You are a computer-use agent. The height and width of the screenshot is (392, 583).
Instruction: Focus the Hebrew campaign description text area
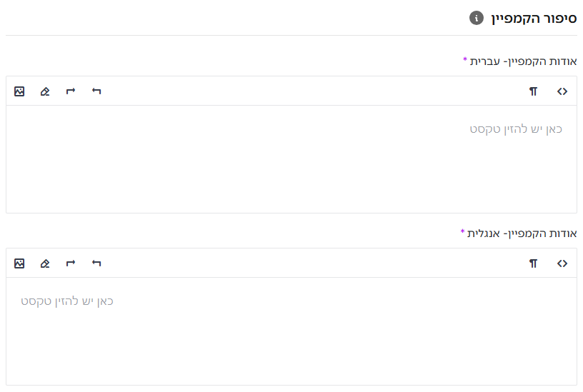click(x=291, y=159)
